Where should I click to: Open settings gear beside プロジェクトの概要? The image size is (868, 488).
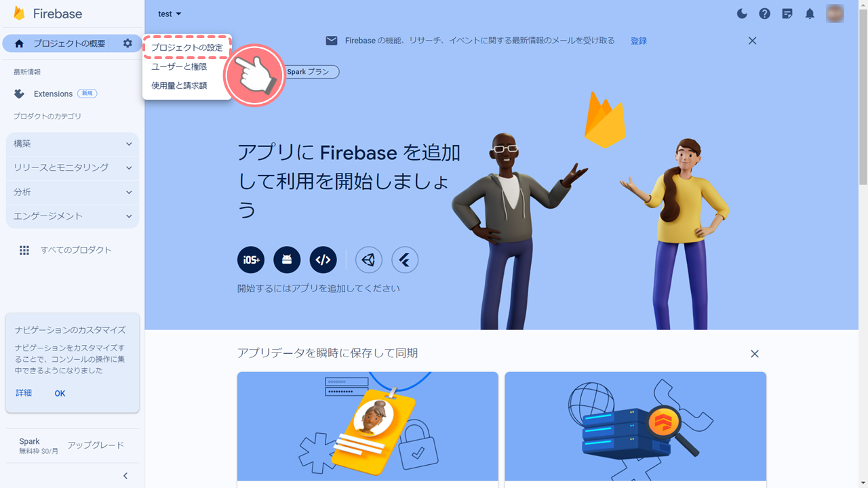click(127, 43)
